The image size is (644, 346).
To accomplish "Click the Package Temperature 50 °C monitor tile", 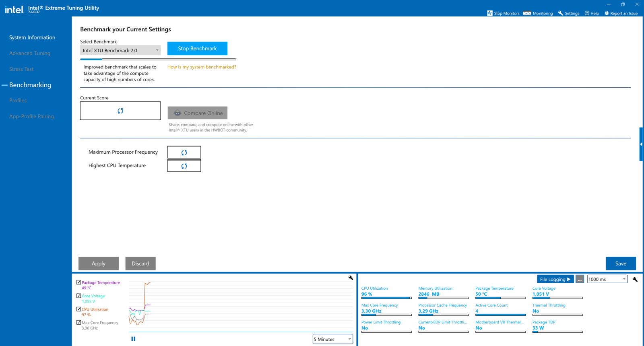I will tap(500, 293).
